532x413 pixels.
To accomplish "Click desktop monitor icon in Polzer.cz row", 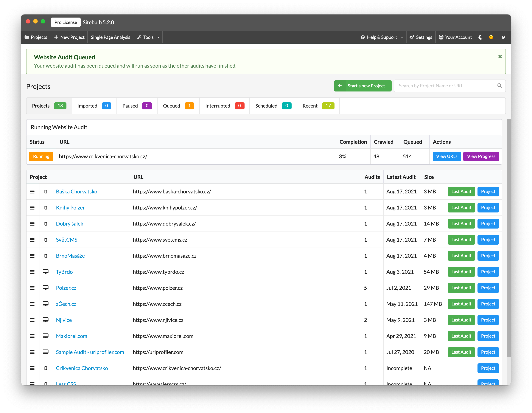I will pyautogui.click(x=46, y=288).
